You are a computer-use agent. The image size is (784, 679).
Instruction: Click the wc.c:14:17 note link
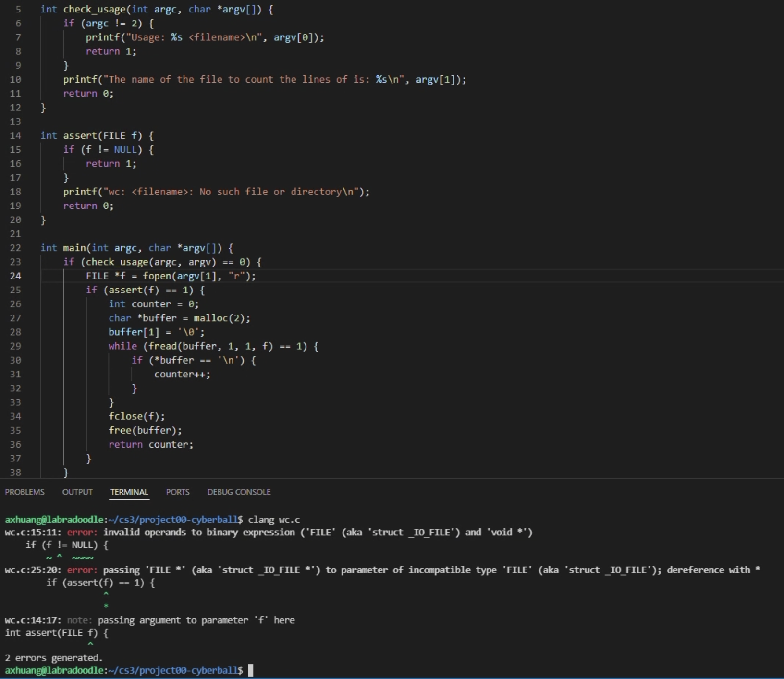pyautogui.click(x=33, y=620)
